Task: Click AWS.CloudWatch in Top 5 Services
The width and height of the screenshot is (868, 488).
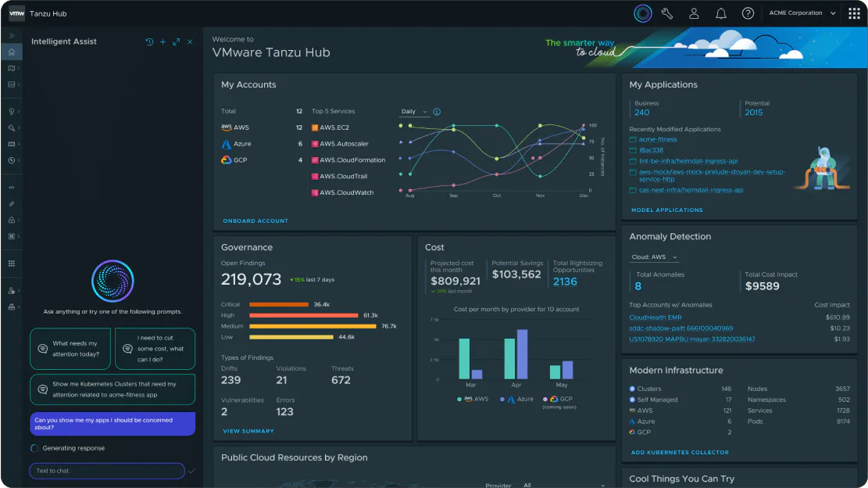Action: click(x=342, y=192)
